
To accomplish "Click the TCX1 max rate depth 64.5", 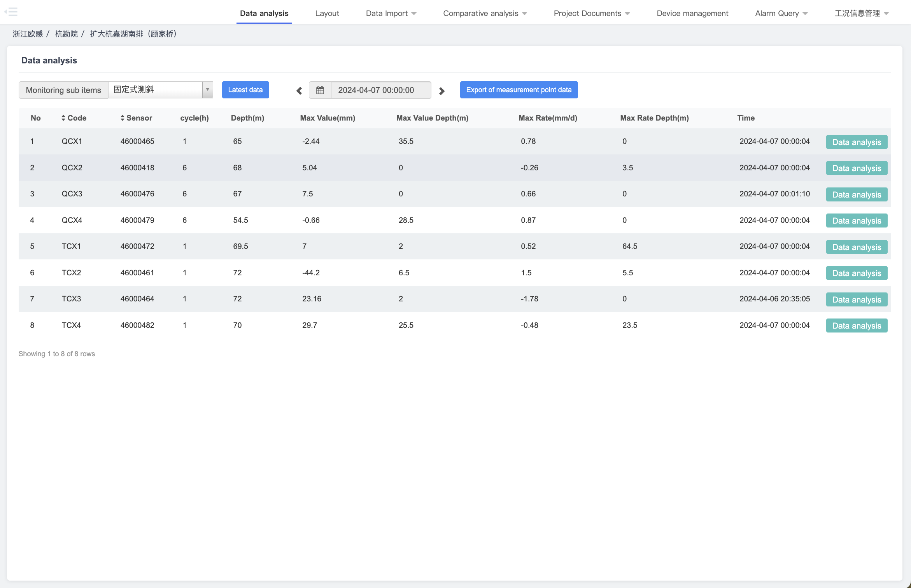I will pos(630,246).
